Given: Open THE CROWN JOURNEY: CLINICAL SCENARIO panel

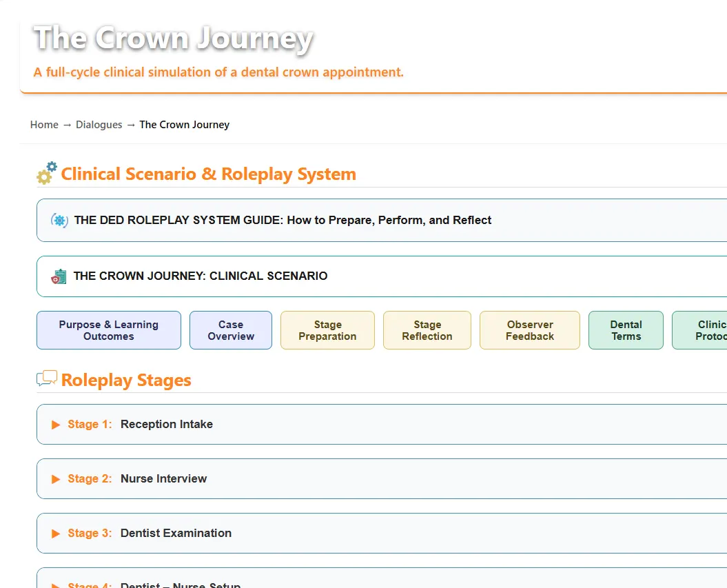Looking at the screenshot, I should pyautogui.click(x=382, y=276).
